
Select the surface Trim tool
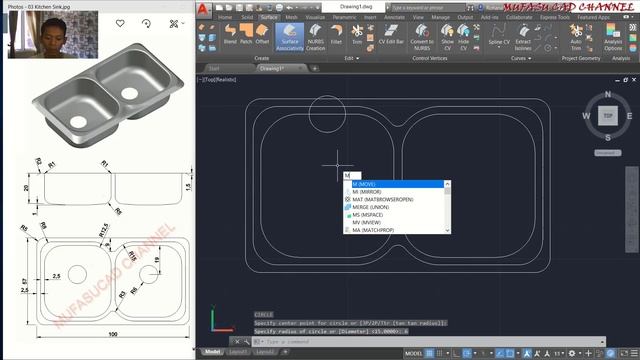click(357, 34)
